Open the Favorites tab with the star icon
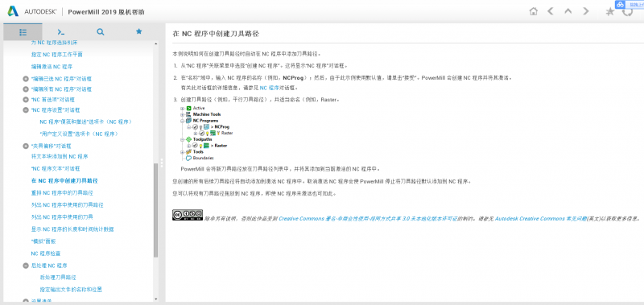The width and height of the screenshot is (644, 305). [x=138, y=31]
